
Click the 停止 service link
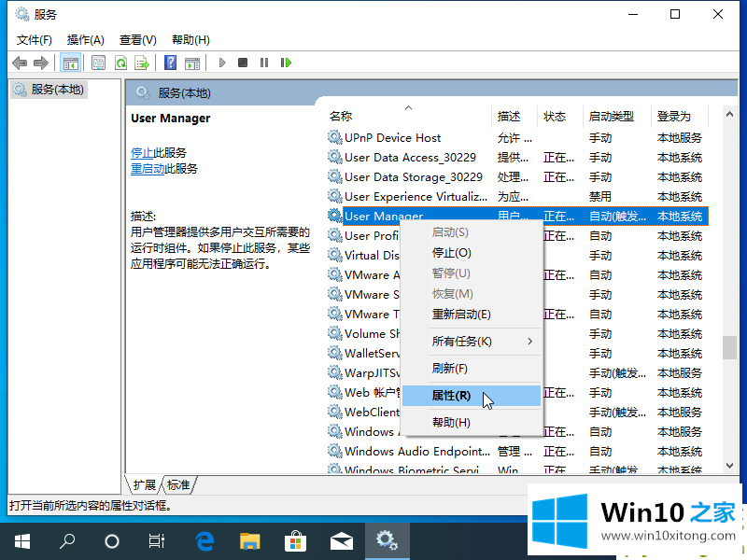tap(142, 153)
